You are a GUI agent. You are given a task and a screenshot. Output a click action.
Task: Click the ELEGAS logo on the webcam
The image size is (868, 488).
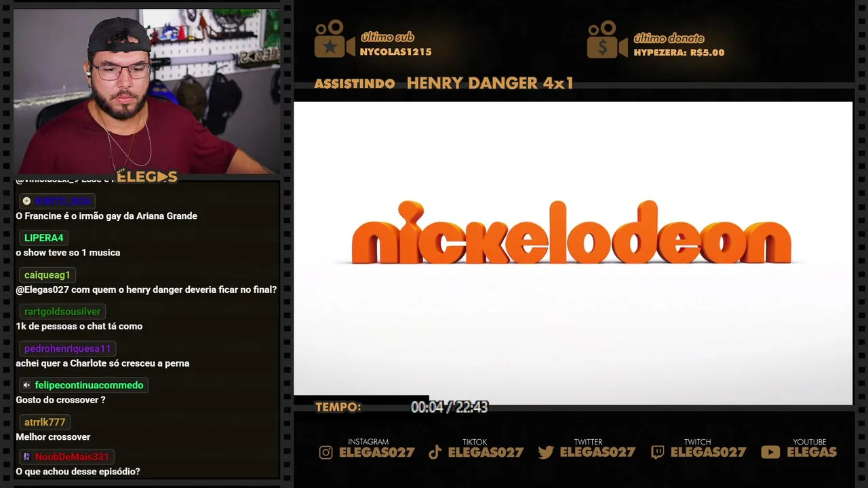pyautogui.click(x=147, y=177)
